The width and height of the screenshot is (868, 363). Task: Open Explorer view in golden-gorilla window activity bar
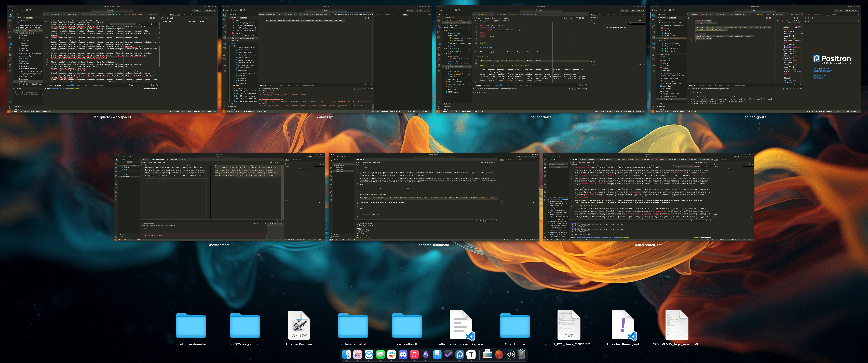[653, 15]
